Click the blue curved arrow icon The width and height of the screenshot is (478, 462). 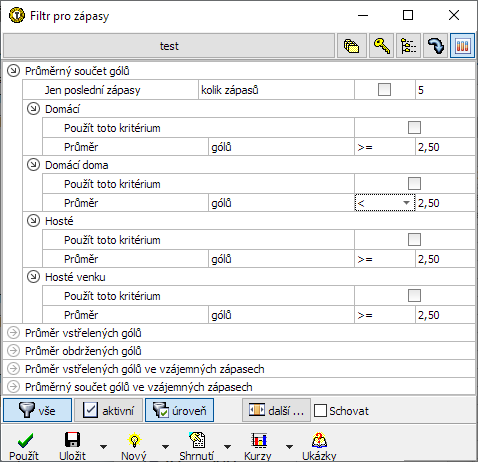coord(435,46)
